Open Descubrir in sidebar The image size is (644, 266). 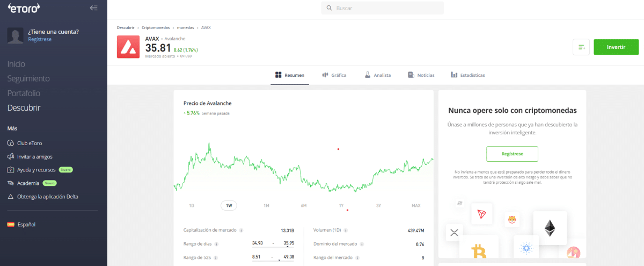point(24,107)
